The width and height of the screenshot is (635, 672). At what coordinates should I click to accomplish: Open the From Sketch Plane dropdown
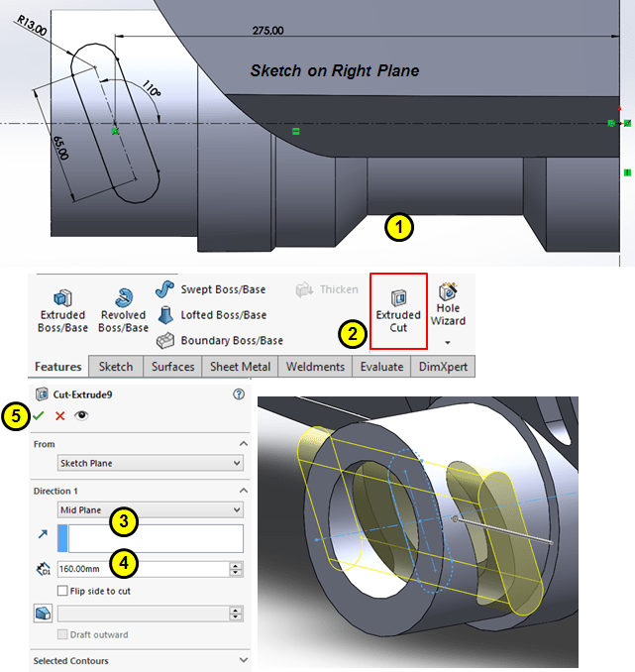pos(151,463)
